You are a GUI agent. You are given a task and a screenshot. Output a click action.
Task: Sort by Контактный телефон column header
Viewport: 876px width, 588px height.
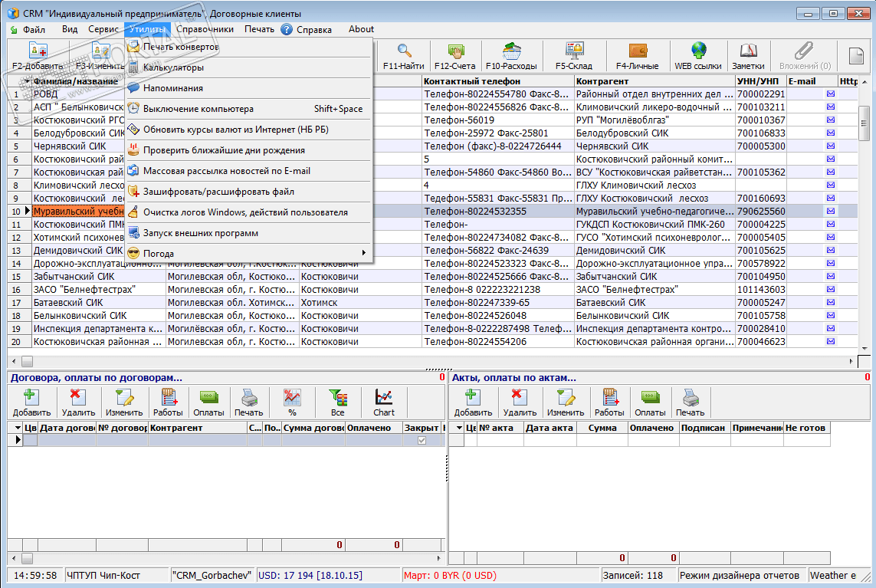coord(497,81)
